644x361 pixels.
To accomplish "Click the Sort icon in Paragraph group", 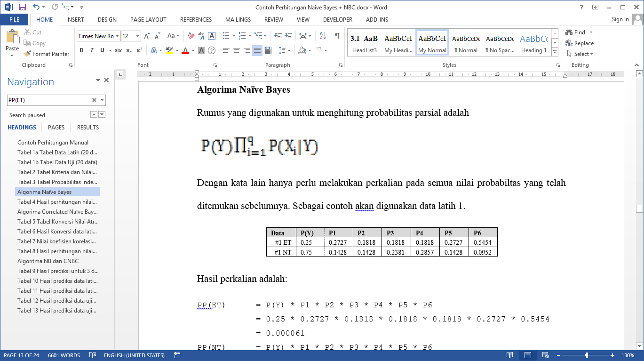I will pos(323,36).
